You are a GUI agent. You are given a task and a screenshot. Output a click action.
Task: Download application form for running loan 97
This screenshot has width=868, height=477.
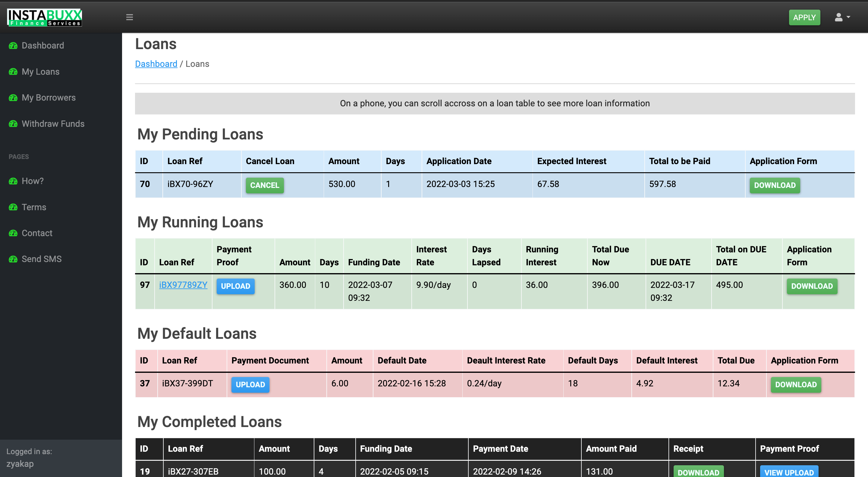[812, 286]
